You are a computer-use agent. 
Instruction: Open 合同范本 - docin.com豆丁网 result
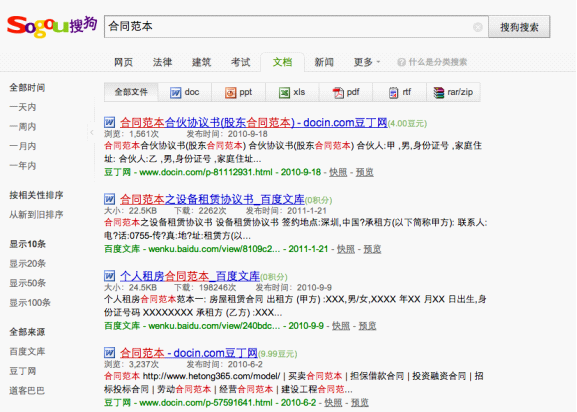click(x=188, y=353)
